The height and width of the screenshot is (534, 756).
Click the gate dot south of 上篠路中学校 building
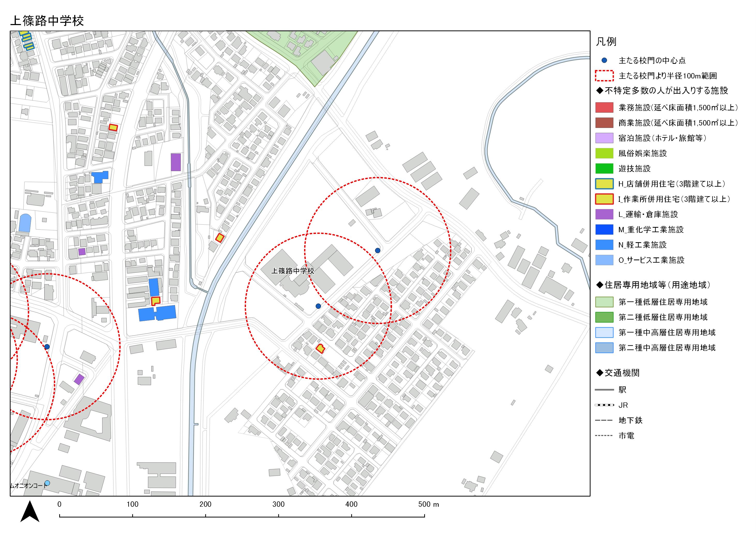[318, 306]
